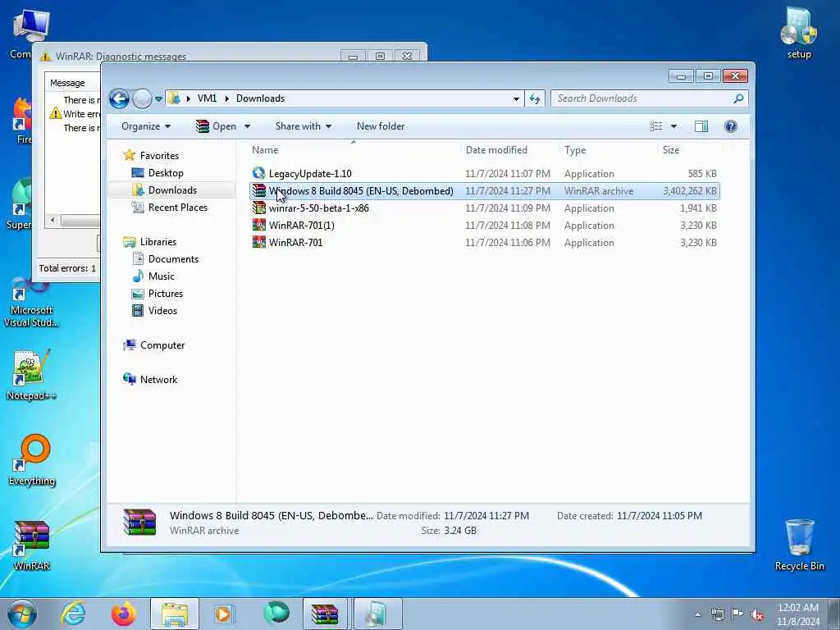Open the Share with menu
The width and height of the screenshot is (840, 630).
[304, 126]
